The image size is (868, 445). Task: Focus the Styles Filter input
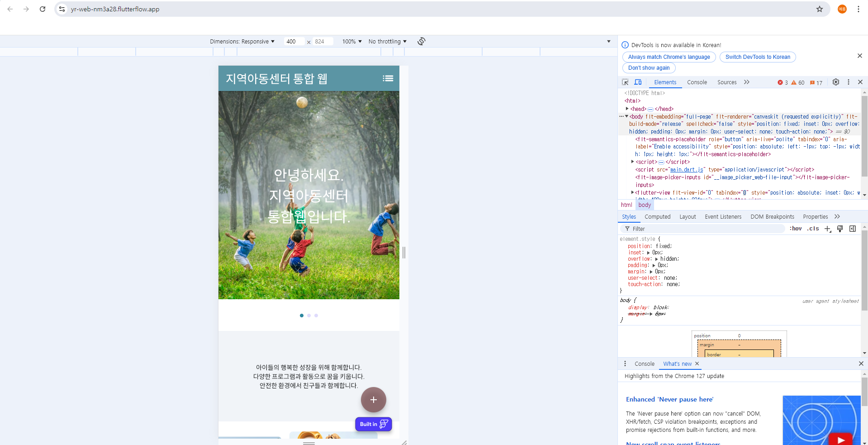pyautogui.click(x=702, y=229)
